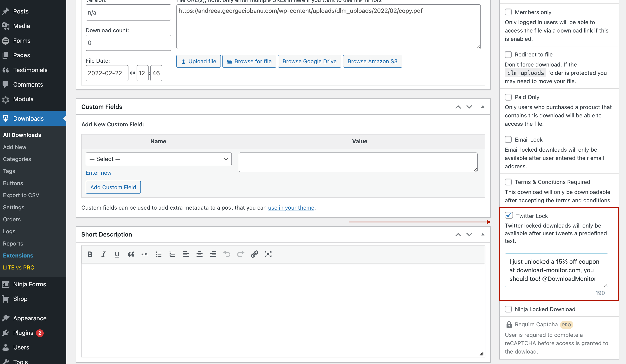Screen dimensions: 626x364
Task: Click the File Date input field
Action: [107, 73]
